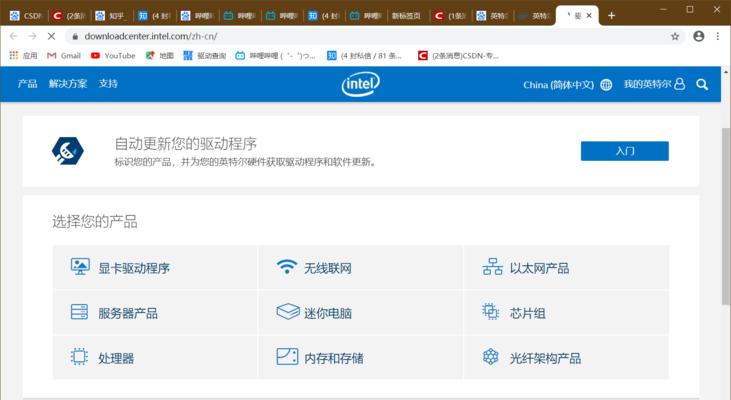Select 迷你电脑 product category

360,312
